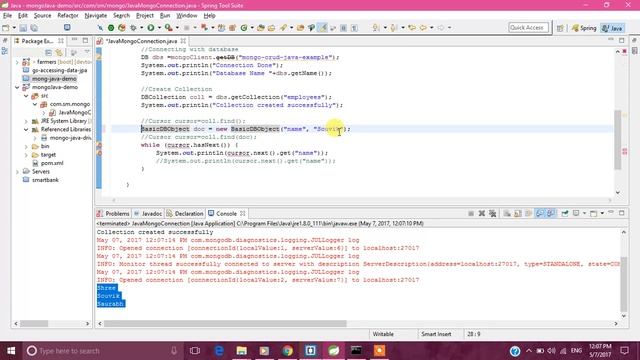Open Package Explorer view menu triangle
The height and width of the screenshot is (360, 640).
(x=87, y=52)
